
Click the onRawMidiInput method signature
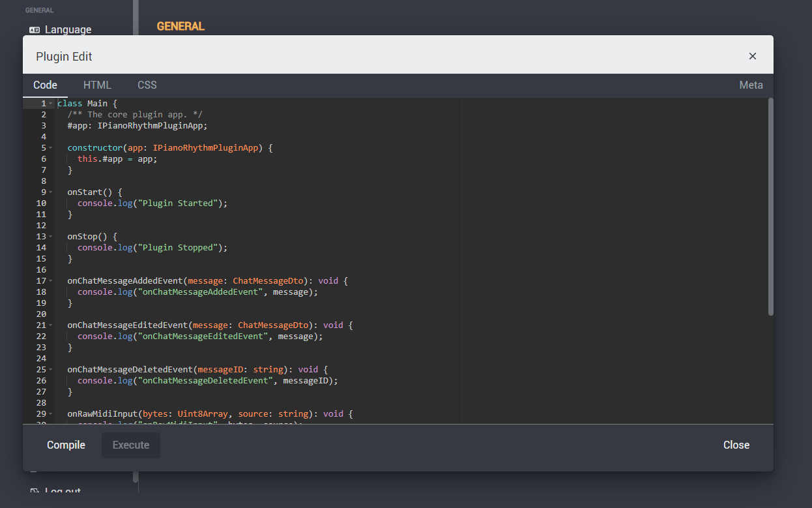click(210, 414)
